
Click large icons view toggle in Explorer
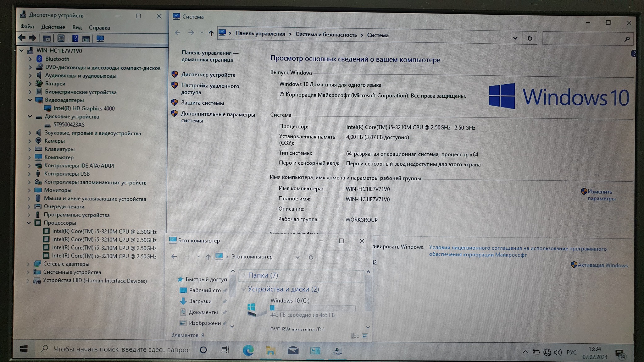point(365,336)
